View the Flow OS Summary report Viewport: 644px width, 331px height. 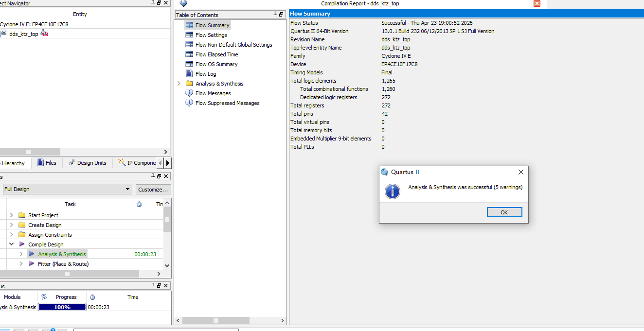coord(216,64)
